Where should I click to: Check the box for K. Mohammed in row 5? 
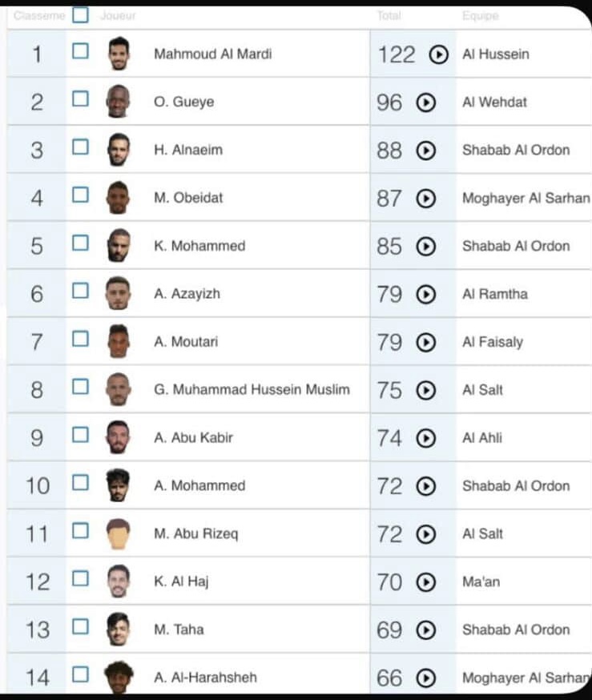click(80, 243)
